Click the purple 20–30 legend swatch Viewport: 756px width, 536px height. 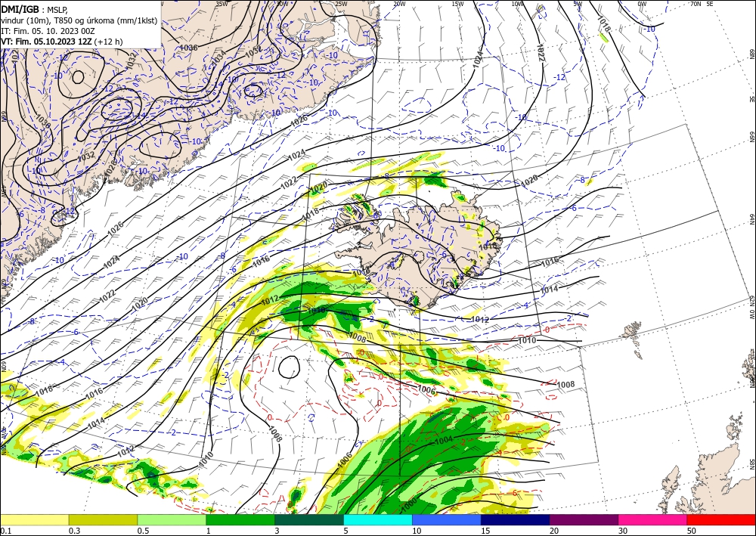584,519
